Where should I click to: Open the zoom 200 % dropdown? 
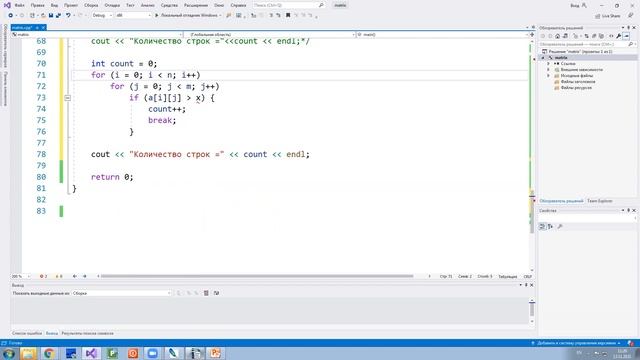click(21, 276)
